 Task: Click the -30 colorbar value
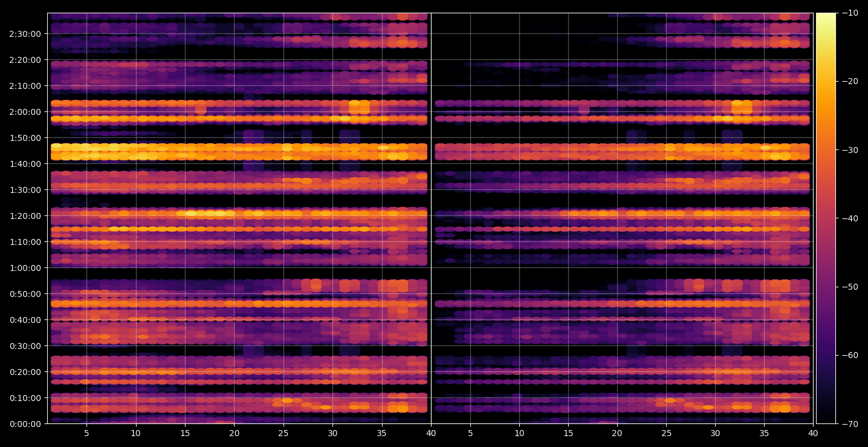pos(849,150)
